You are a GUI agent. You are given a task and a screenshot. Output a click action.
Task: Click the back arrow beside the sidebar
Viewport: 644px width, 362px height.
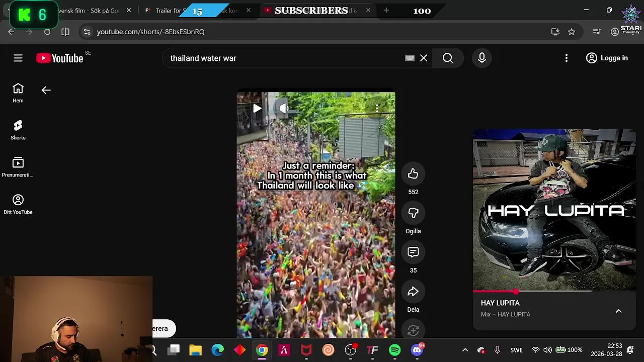46,90
